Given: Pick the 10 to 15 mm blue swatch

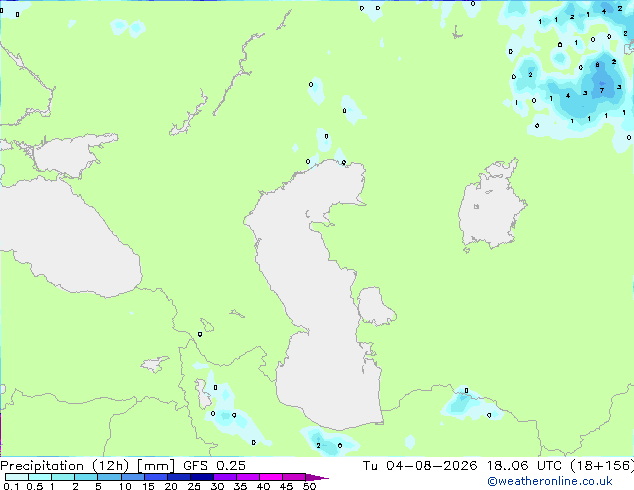Looking at the screenshot, I should tap(133, 477).
